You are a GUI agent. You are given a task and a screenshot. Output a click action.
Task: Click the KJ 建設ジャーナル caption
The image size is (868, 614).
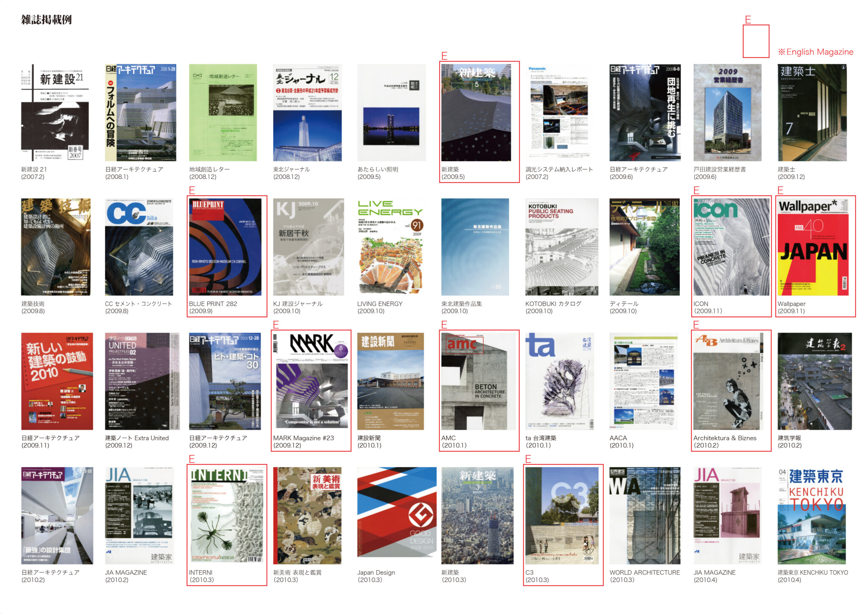pyautogui.click(x=298, y=304)
